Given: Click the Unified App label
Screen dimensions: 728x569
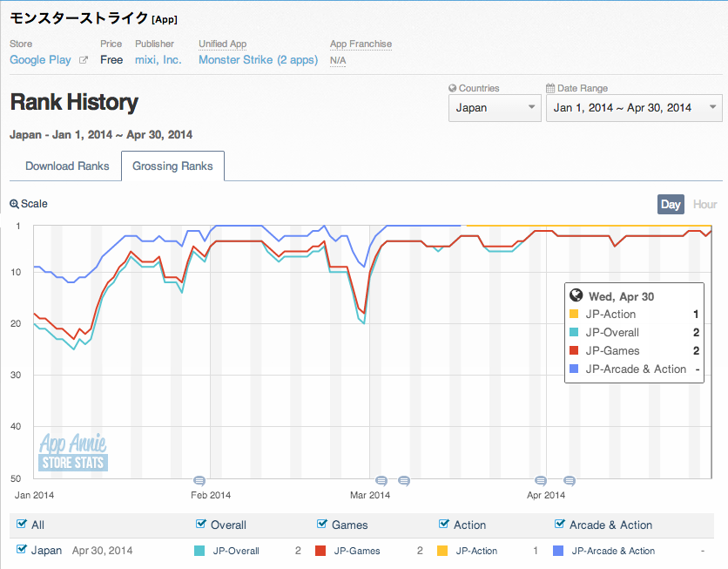Looking at the screenshot, I should click(x=222, y=44).
